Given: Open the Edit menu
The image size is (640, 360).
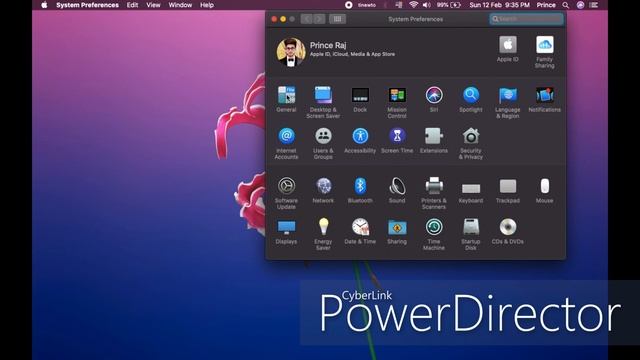Looking at the screenshot, I should [132, 5].
